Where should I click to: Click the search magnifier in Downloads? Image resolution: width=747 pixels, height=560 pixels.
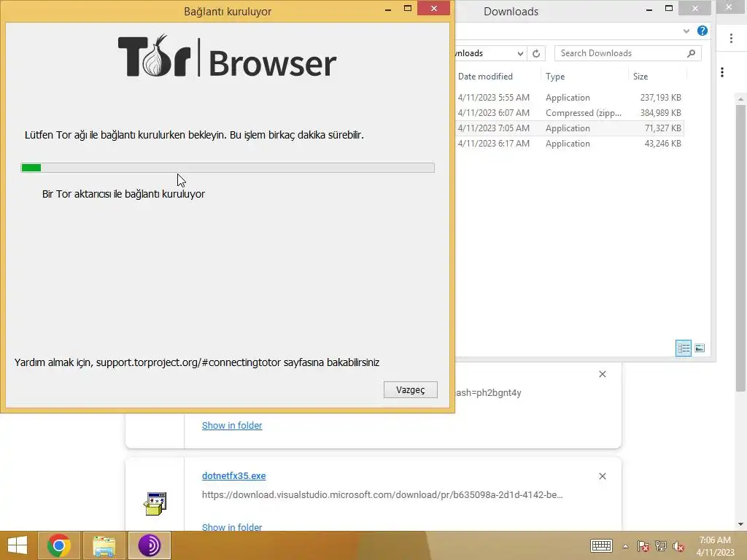point(692,53)
